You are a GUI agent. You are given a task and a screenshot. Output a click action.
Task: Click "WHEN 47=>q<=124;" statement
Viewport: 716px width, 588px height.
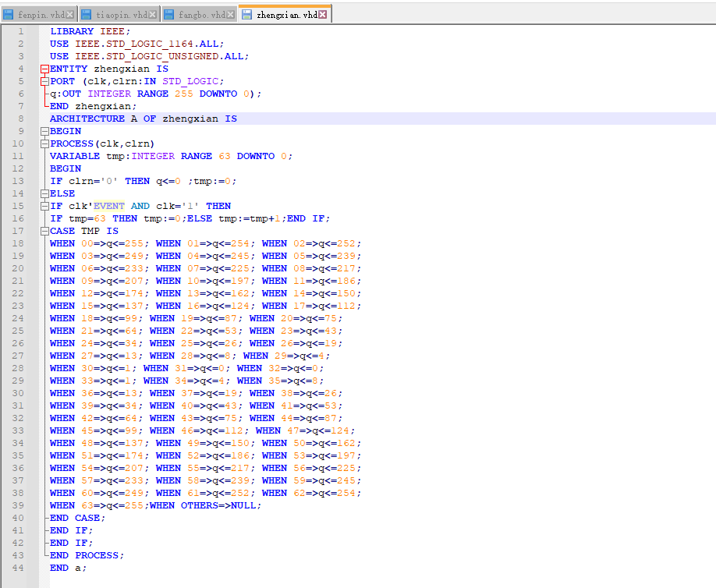pos(306,430)
